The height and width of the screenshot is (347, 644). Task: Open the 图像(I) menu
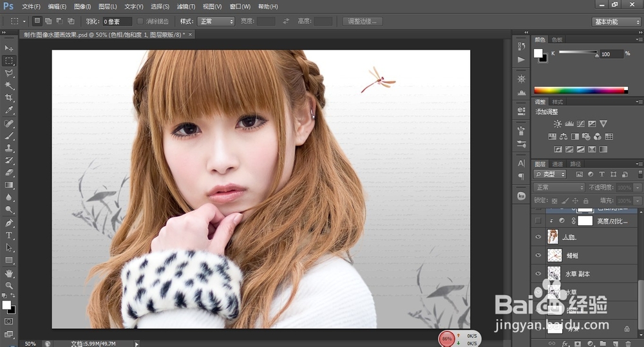(x=82, y=6)
